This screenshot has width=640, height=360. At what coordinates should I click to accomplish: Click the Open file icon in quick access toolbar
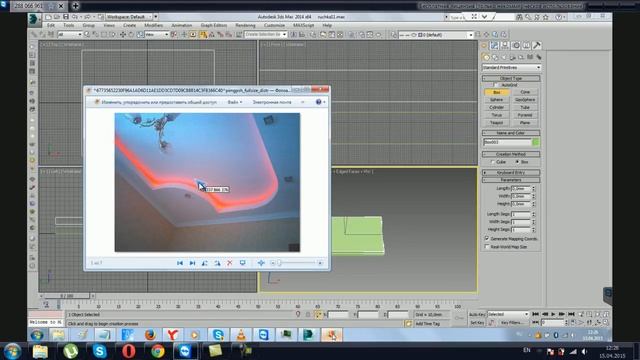tap(57, 17)
